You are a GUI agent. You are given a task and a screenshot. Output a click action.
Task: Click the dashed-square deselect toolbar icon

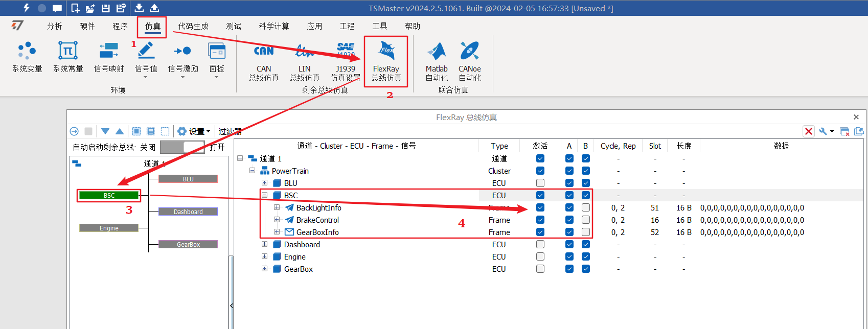(x=165, y=131)
